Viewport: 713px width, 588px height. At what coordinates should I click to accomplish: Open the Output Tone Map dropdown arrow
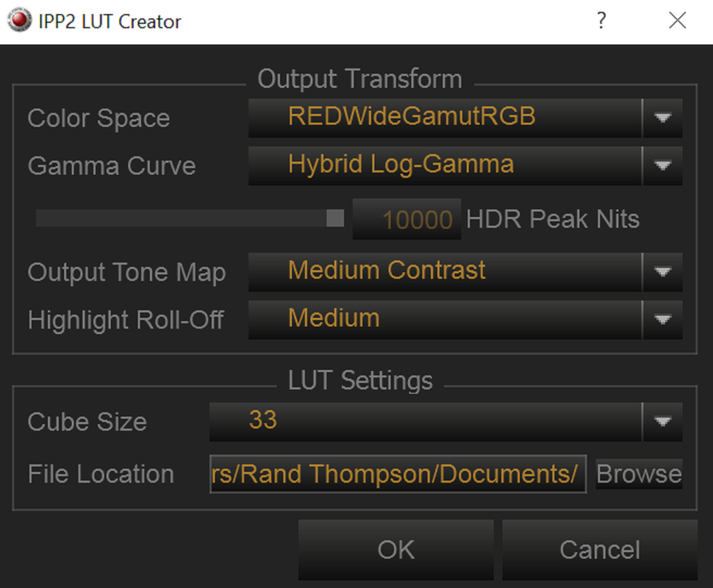[x=662, y=272]
